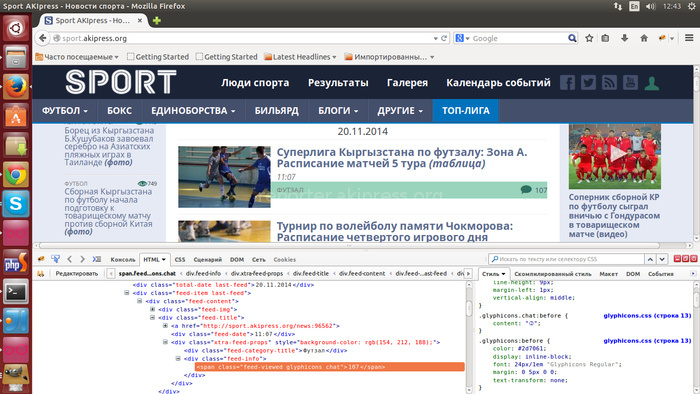
Task: Open the site's Twitter icon
Action: (588, 83)
